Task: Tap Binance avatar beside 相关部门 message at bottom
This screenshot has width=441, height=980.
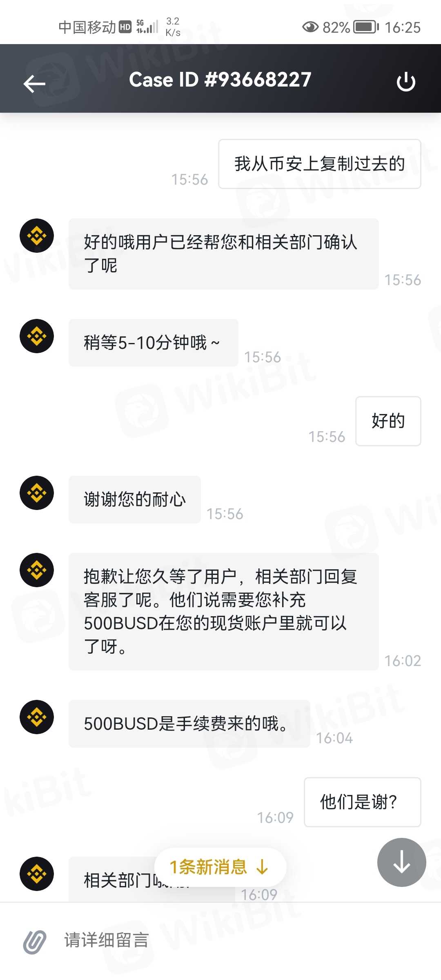Action: pos(37,874)
